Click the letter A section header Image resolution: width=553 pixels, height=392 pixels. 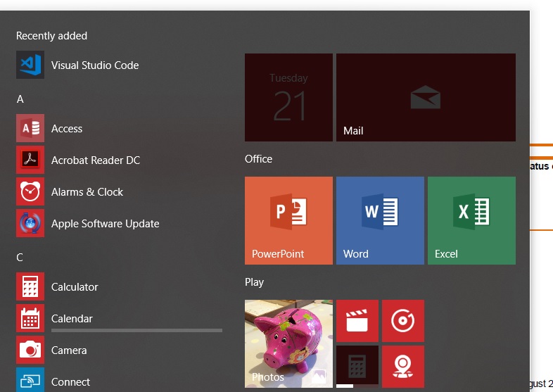20,99
